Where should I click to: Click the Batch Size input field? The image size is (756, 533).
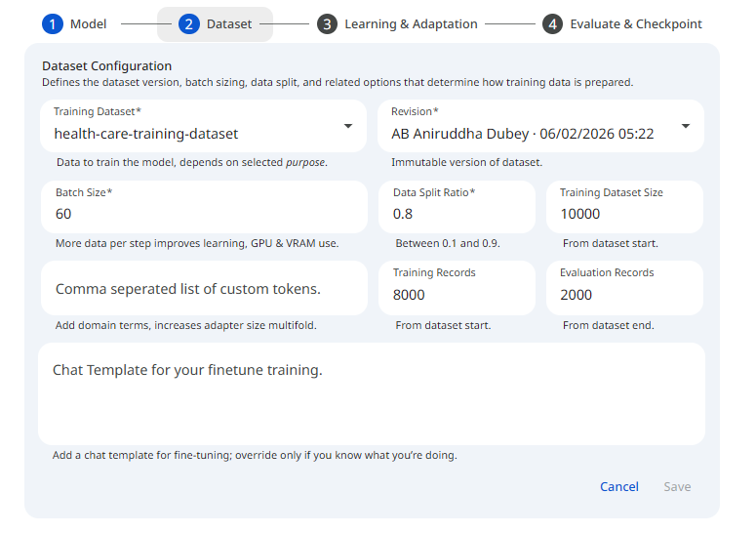(x=203, y=214)
